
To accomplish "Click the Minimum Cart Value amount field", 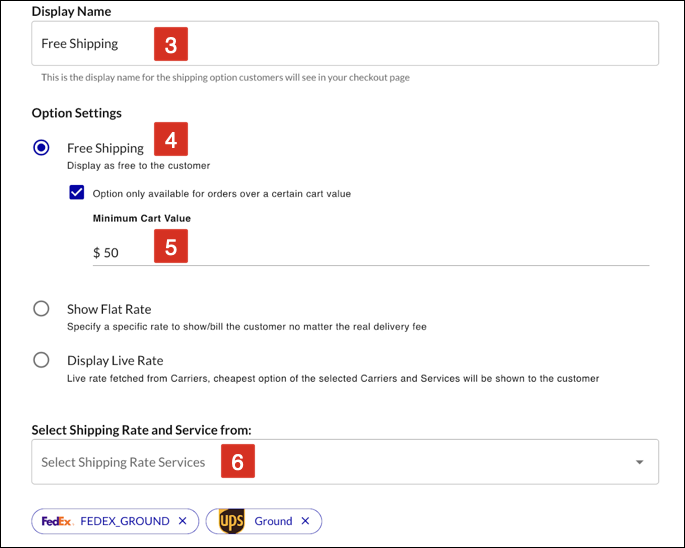I will (x=371, y=253).
